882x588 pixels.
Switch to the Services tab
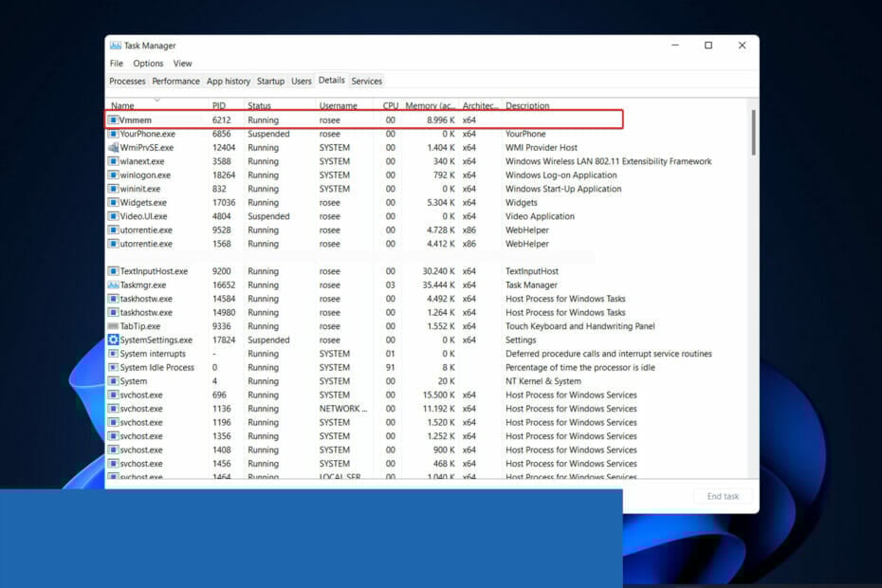pyautogui.click(x=366, y=81)
